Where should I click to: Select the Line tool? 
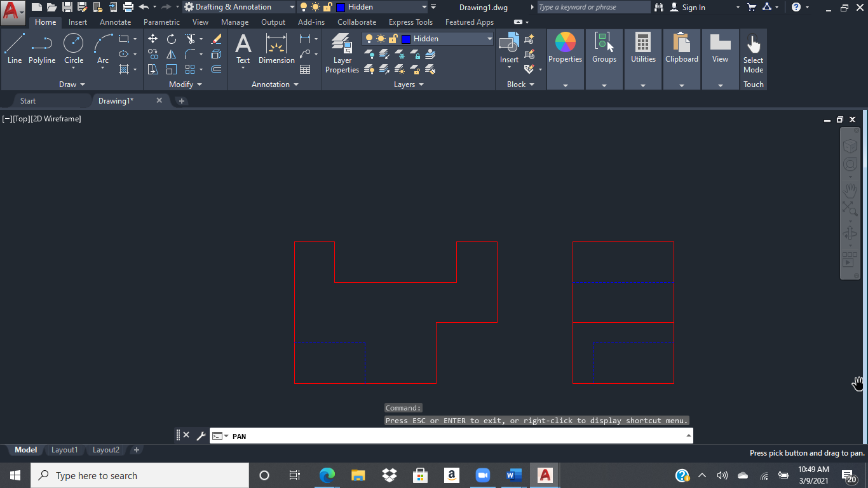coord(14,44)
